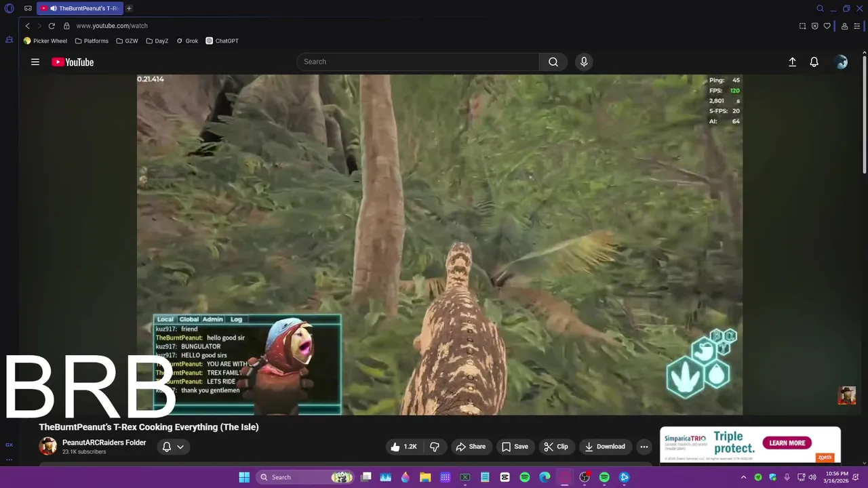
Task: View site security padlock info
Action: click(66, 26)
